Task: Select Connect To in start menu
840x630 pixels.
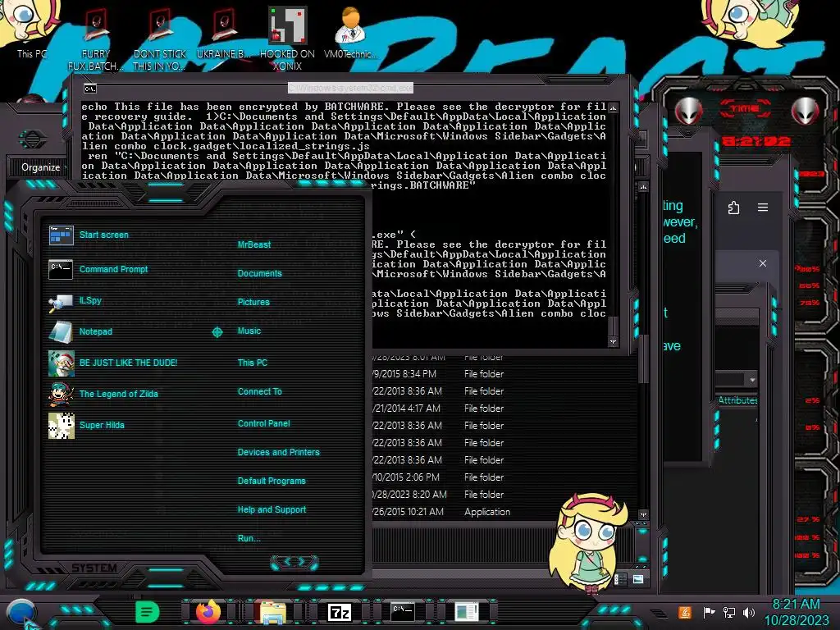Action: 259,391
